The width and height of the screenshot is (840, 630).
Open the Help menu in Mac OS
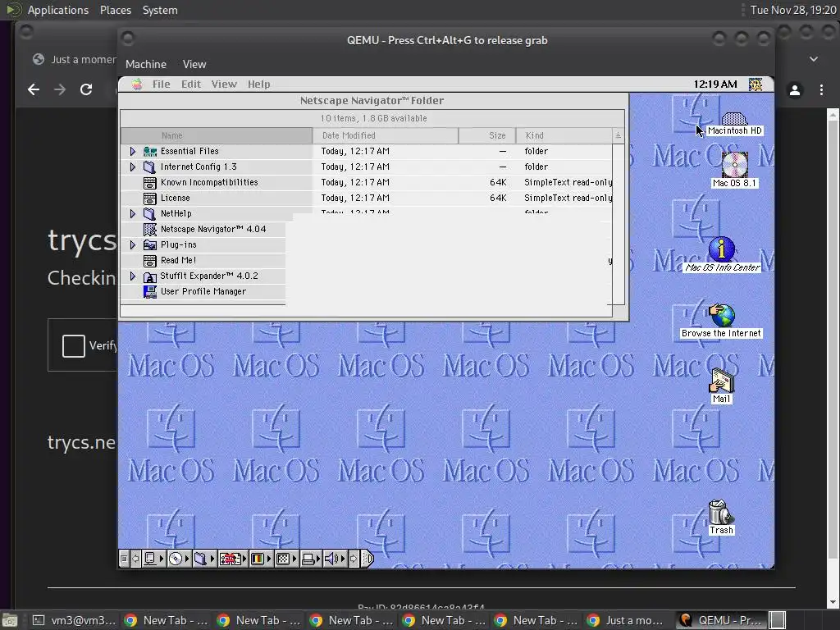[x=258, y=84]
